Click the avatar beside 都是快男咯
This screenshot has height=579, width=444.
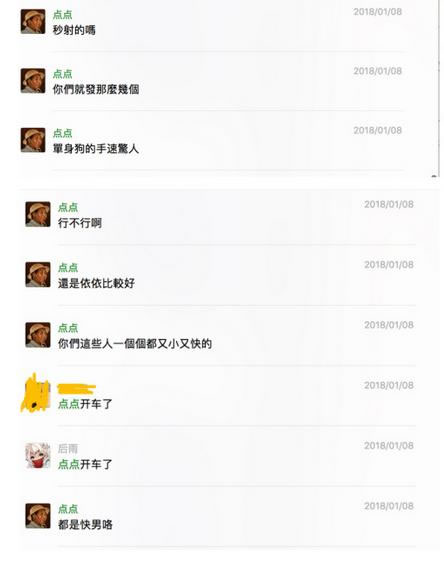tap(38, 516)
